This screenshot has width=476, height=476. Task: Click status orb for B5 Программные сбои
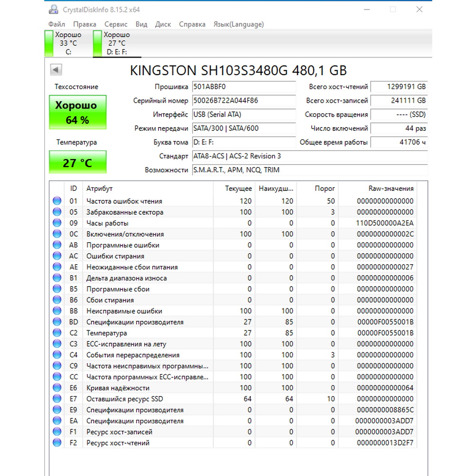57,289
